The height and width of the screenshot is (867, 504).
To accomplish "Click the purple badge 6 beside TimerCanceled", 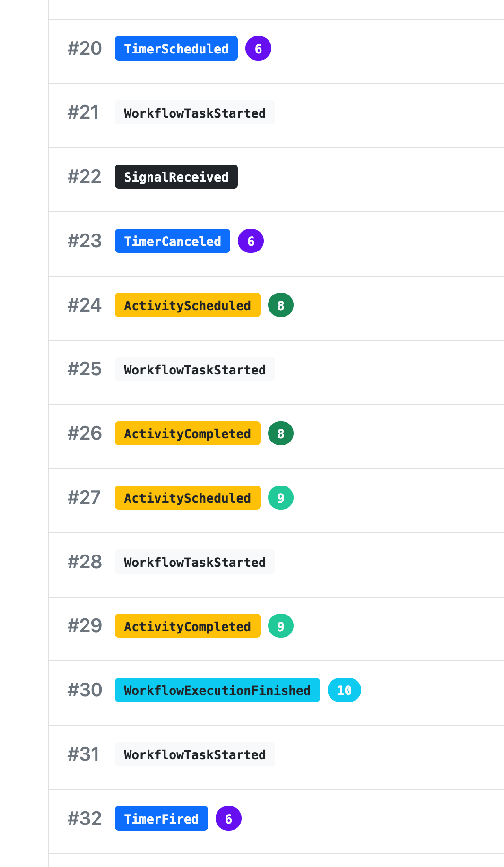I will pyautogui.click(x=251, y=241).
